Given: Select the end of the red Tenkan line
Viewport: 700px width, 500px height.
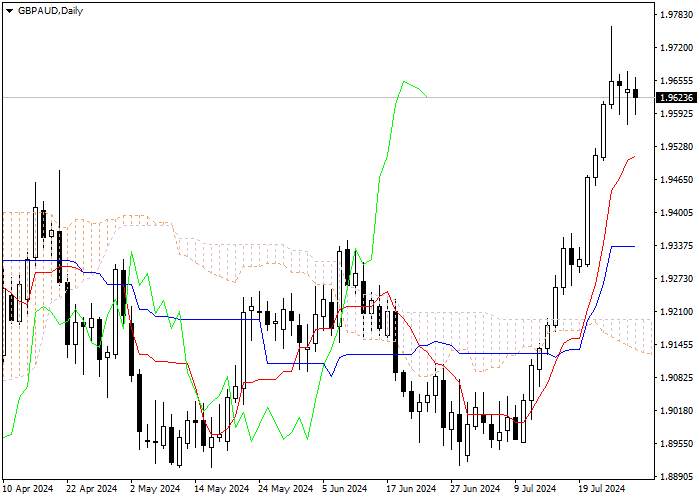Looking at the screenshot, I should [x=634, y=157].
